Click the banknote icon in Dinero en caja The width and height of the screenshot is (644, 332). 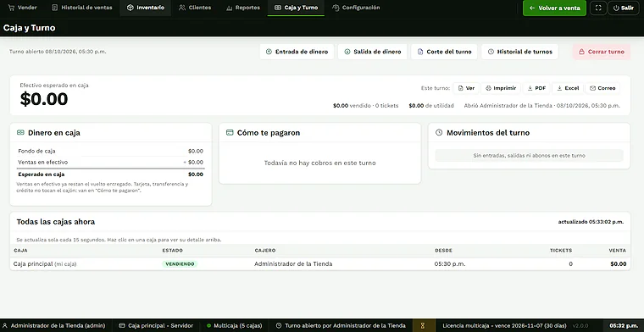click(20, 133)
